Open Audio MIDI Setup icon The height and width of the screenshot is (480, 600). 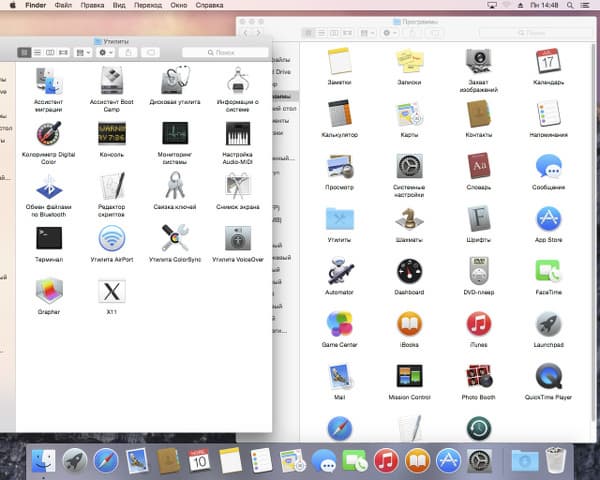(x=238, y=133)
